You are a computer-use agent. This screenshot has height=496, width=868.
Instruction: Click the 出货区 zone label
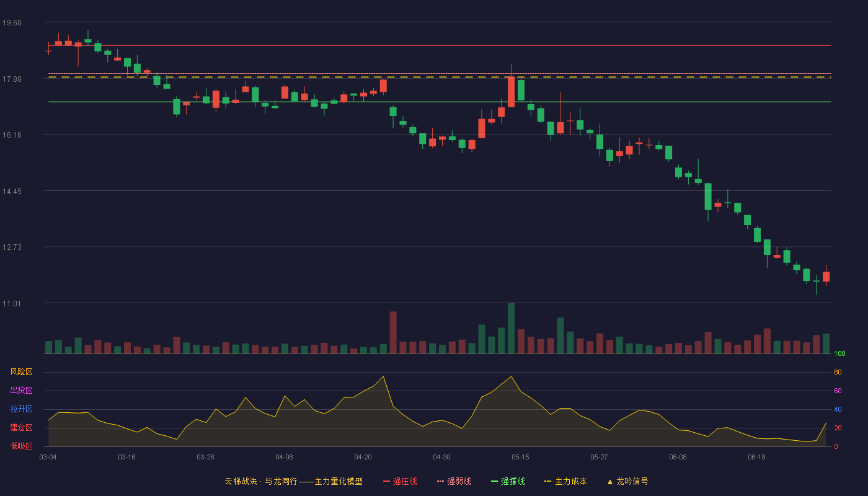tap(21, 391)
